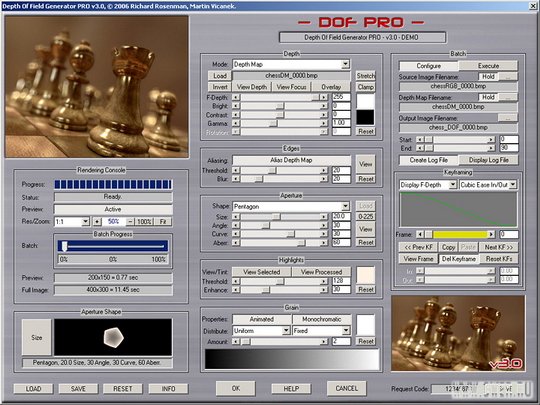Viewport: 540px width, 405px height.
Task: Toggle View Selected highlights
Action: point(261,272)
